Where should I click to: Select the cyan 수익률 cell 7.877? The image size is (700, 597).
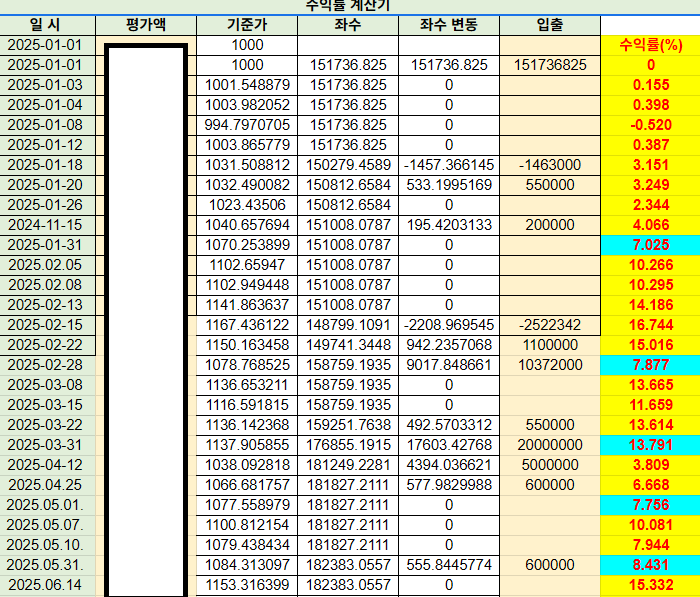click(650, 365)
